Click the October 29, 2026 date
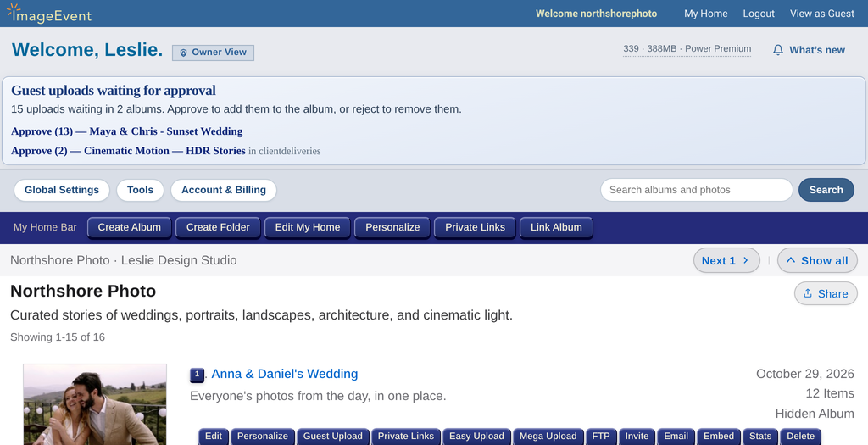This screenshot has height=445, width=868. pyautogui.click(x=805, y=374)
